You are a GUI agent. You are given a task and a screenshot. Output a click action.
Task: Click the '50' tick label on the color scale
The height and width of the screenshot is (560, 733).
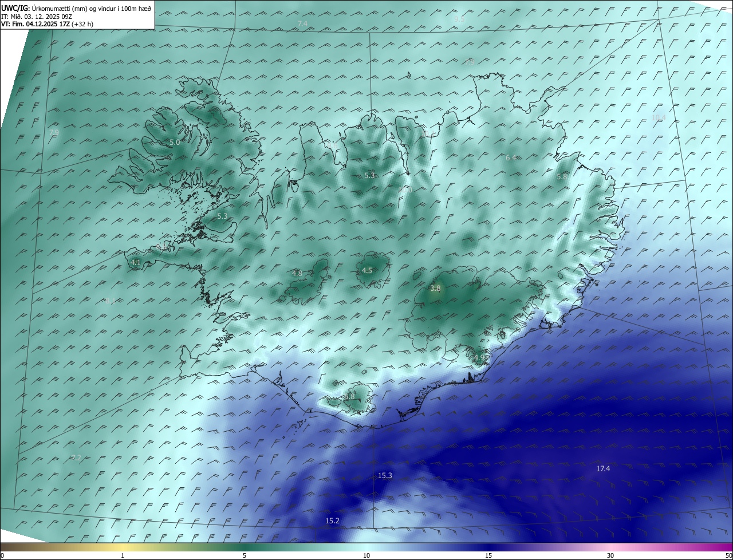[x=728, y=555]
